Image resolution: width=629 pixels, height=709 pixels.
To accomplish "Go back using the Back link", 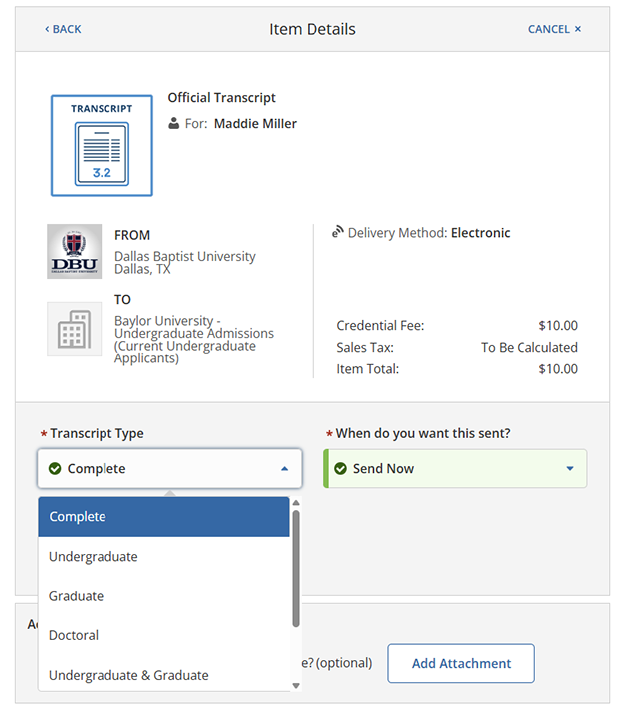I will (x=63, y=29).
